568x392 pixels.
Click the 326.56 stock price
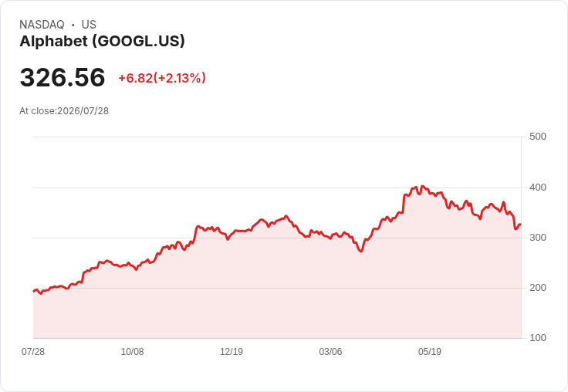coord(63,77)
